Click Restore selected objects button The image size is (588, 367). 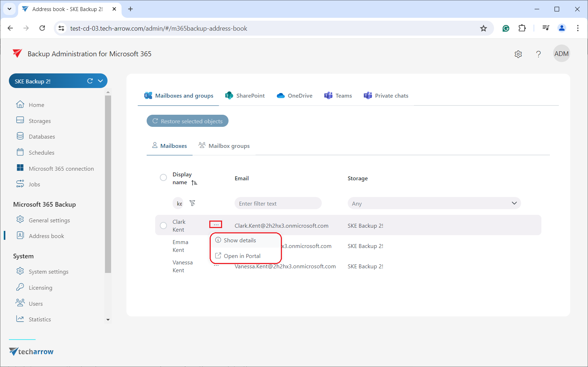point(188,121)
